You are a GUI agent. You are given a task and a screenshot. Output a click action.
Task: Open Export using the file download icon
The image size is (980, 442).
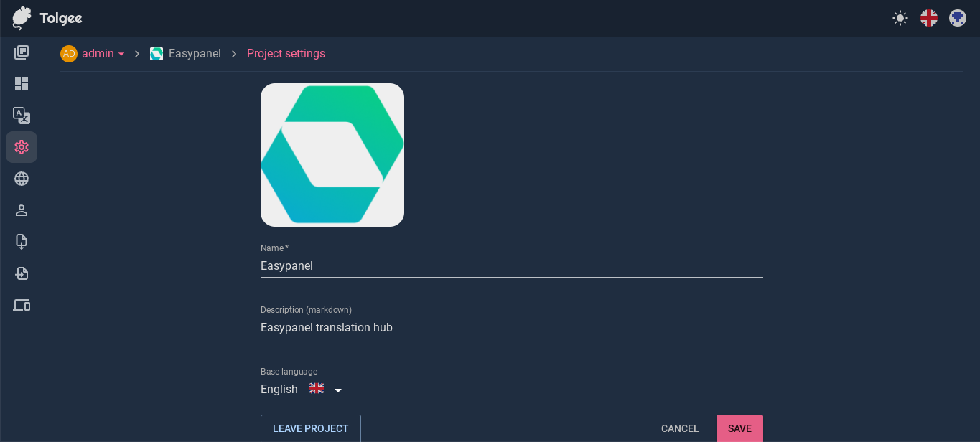(x=22, y=242)
